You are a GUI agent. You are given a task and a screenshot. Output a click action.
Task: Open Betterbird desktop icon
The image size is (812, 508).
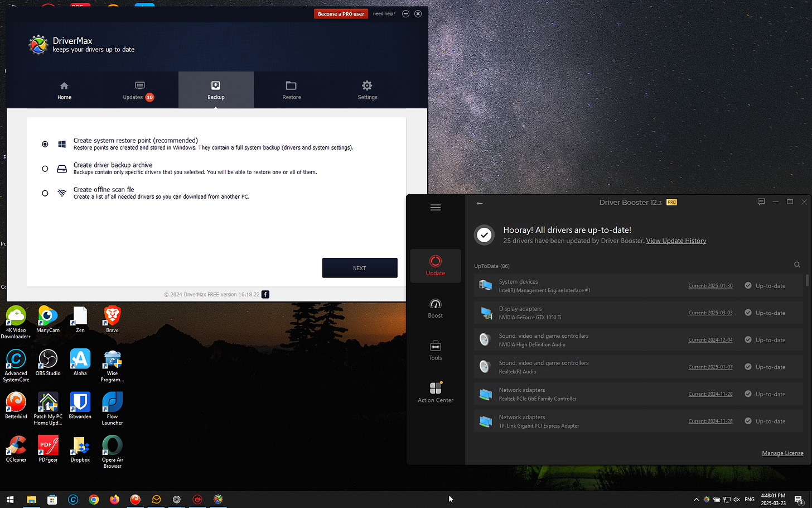(16, 406)
